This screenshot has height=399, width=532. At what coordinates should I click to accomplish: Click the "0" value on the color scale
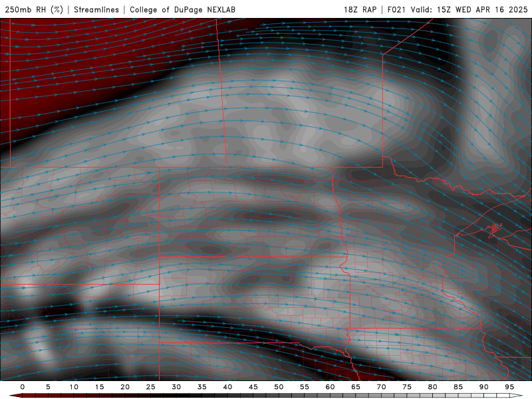[x=23, y=387]
